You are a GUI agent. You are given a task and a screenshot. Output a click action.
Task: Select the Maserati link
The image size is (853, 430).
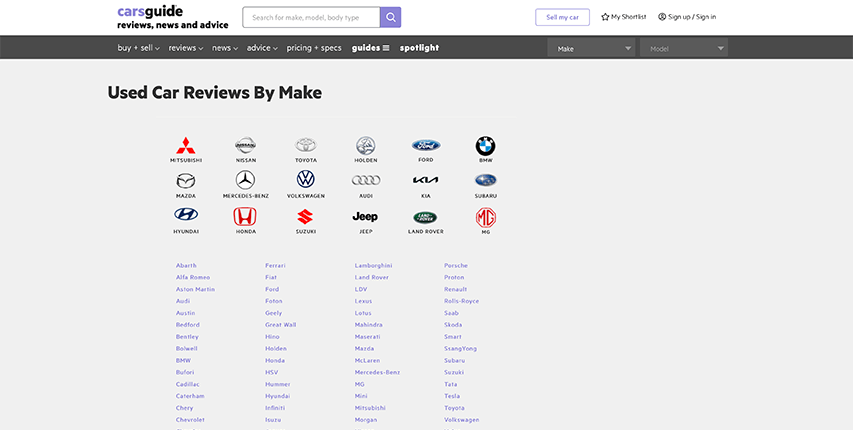pyautogui.click(x=367, y=337)
